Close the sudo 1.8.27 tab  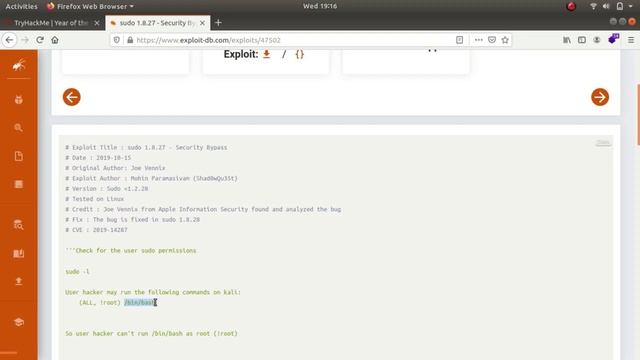[x=202, y=23]
